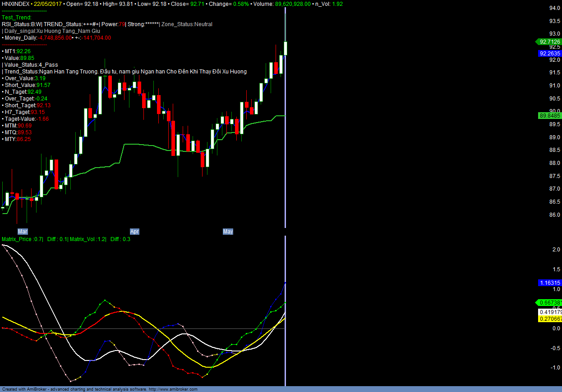Click the green 0.667381 indicator label
Screen dimensions: 562x392
549,303
